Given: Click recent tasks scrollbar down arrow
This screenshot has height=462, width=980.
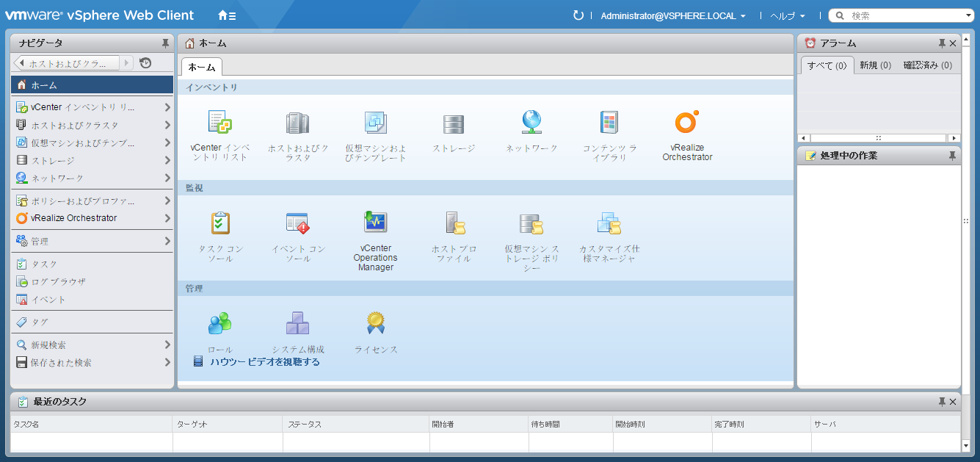Looking at the screenshot, I should 966,445.
